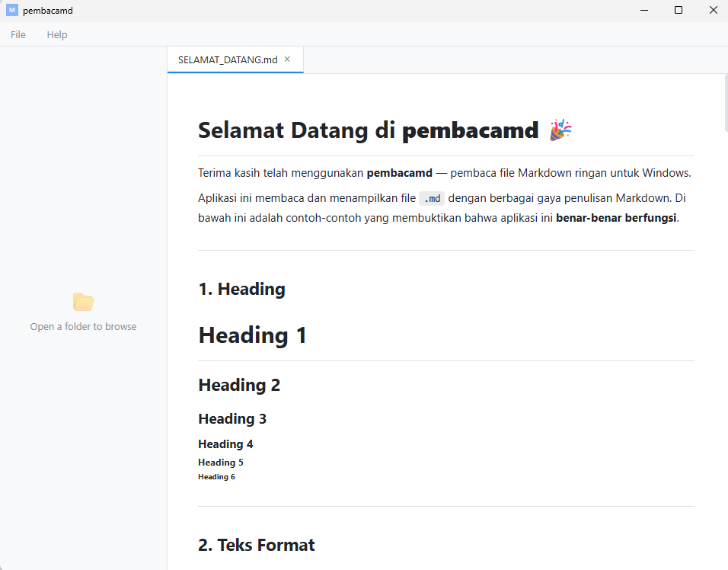Image resolution: width=728 pixels, height=570 pixels.
Task: Click the '.md' inline code snippet
Action: click(x=432, y=199)
